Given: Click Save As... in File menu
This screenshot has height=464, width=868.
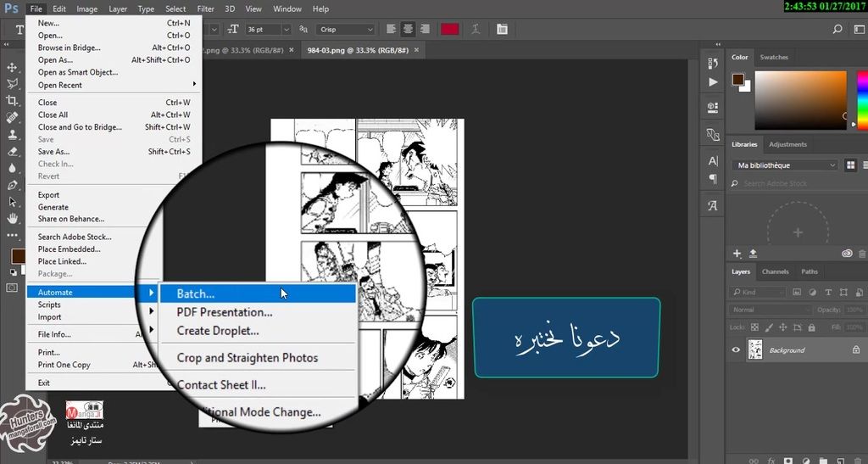Looking at the screenshot, I should click(x=114, y=152).
